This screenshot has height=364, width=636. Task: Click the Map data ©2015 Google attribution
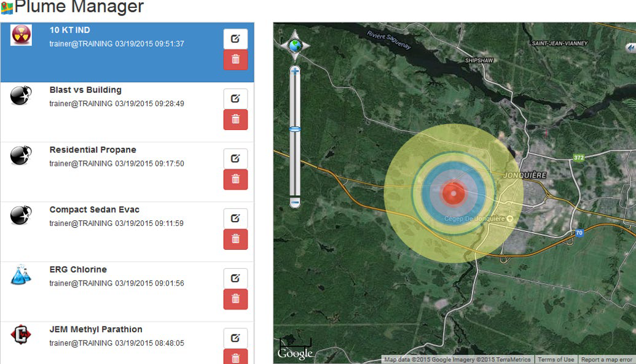tap(457, 360)
